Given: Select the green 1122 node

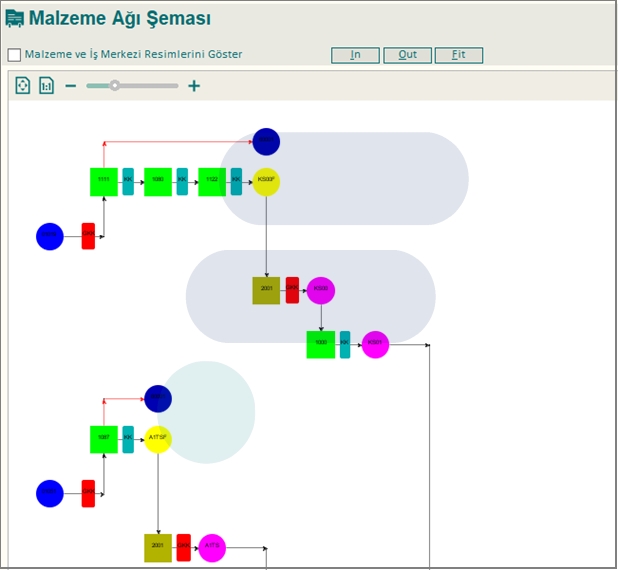Looking at the screenshot, I should (212, 182).
